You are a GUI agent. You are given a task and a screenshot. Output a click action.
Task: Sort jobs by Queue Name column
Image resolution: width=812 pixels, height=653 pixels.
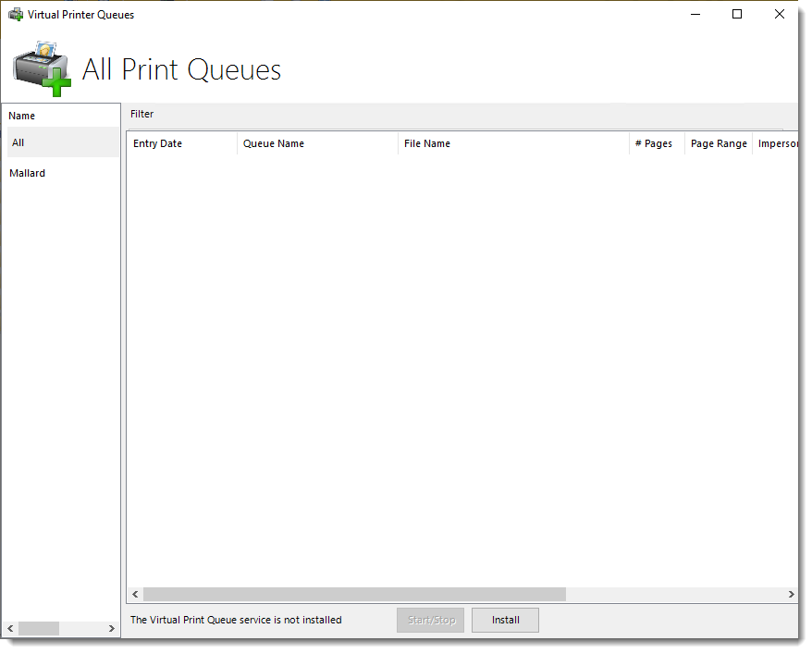[x=274, y=143]
